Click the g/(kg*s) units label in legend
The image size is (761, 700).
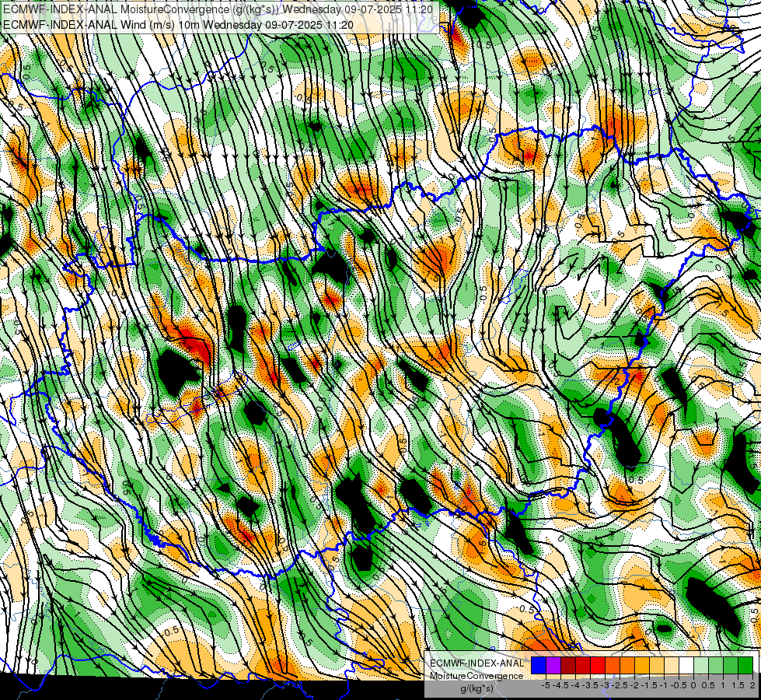477,688
